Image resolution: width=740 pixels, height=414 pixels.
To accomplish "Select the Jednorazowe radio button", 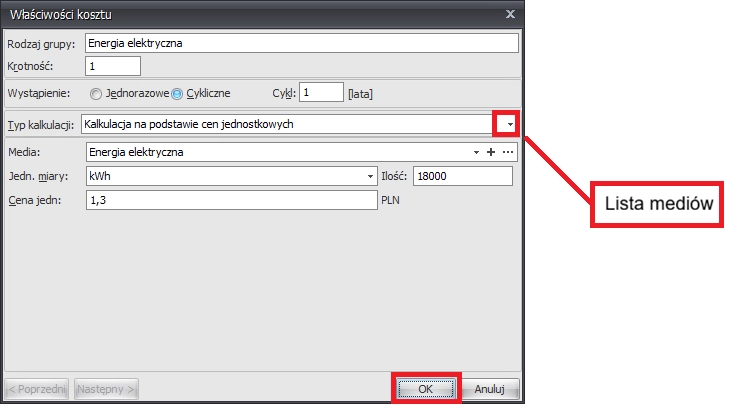I will (x=96, y=93).
